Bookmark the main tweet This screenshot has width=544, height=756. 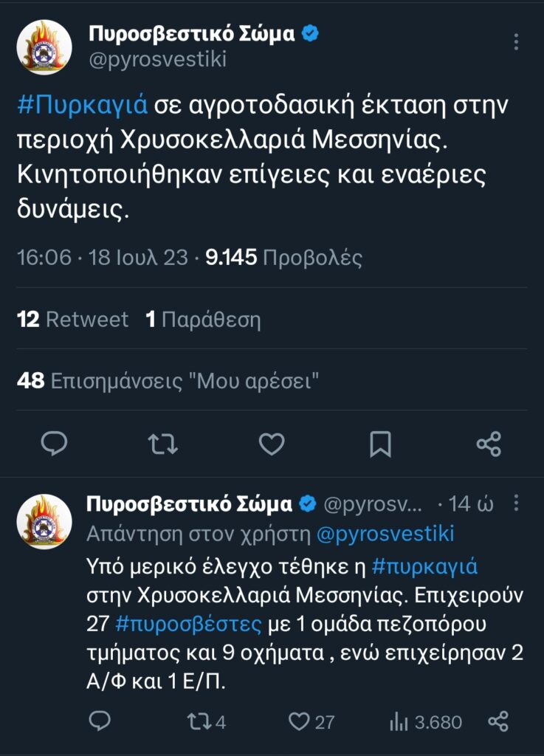click(380, 444)
